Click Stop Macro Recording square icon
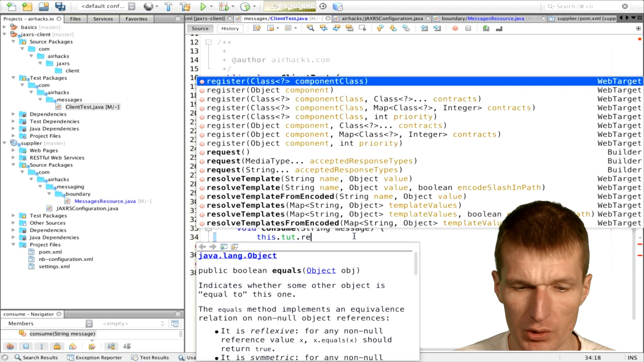This screenshot has width=644, height=362. tap(468, 28)
